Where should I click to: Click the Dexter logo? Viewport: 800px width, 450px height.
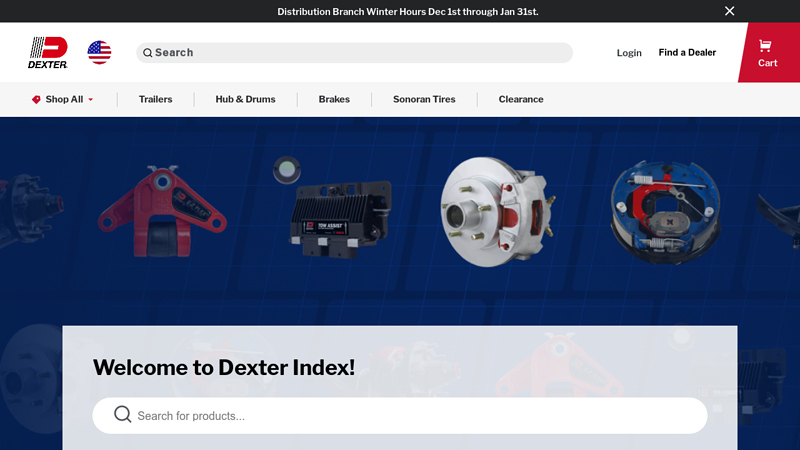tap(47, 53)
